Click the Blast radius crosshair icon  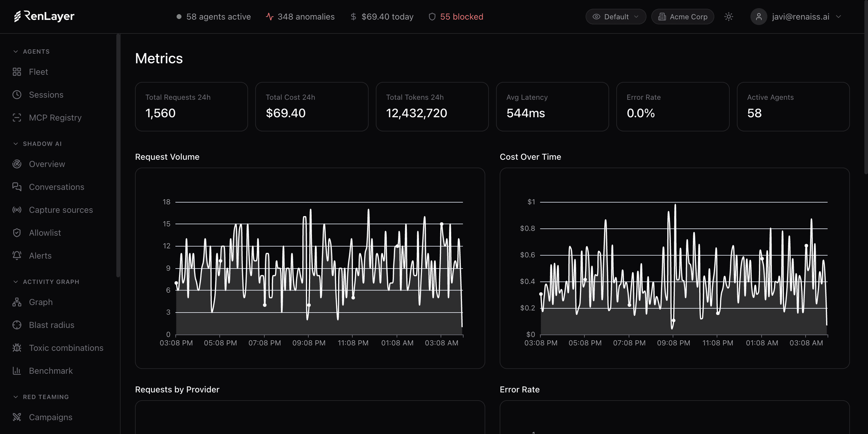17,325
